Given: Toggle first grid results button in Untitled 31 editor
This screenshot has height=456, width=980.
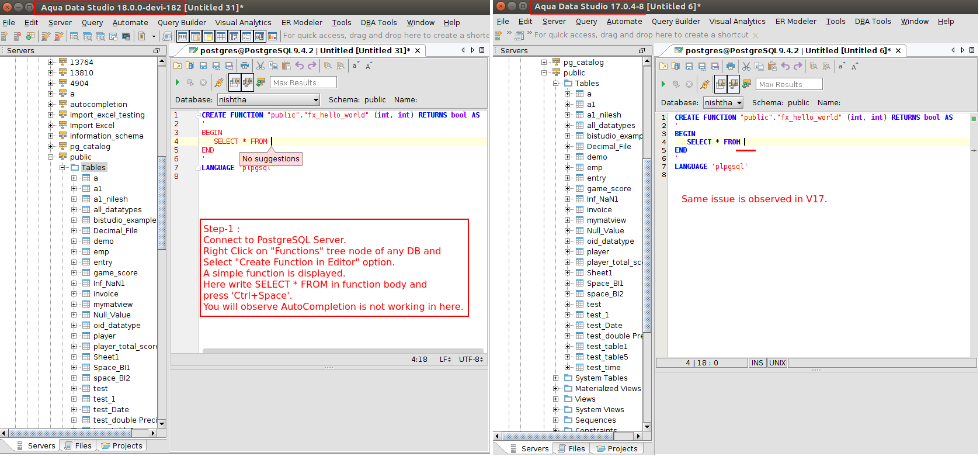Looking at the screenshot, I should (x=235, y=82).
